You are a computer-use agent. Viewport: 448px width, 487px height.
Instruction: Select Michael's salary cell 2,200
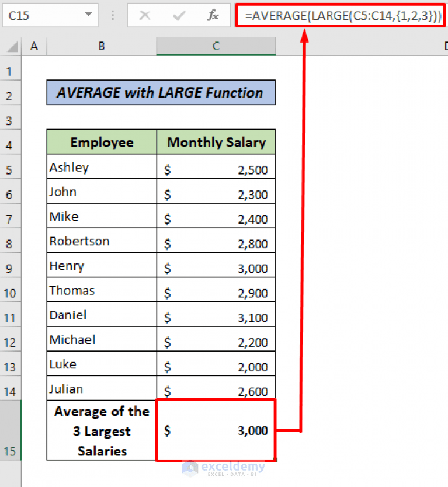tap(216, 339)
